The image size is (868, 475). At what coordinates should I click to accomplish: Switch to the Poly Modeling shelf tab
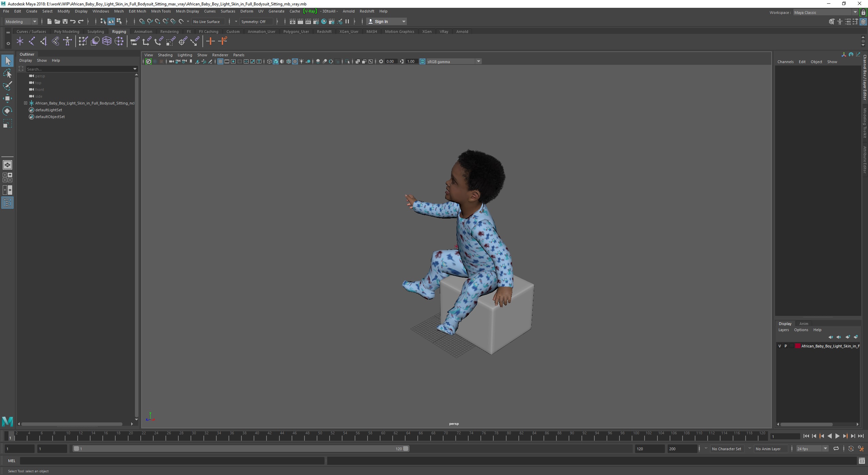66,32
